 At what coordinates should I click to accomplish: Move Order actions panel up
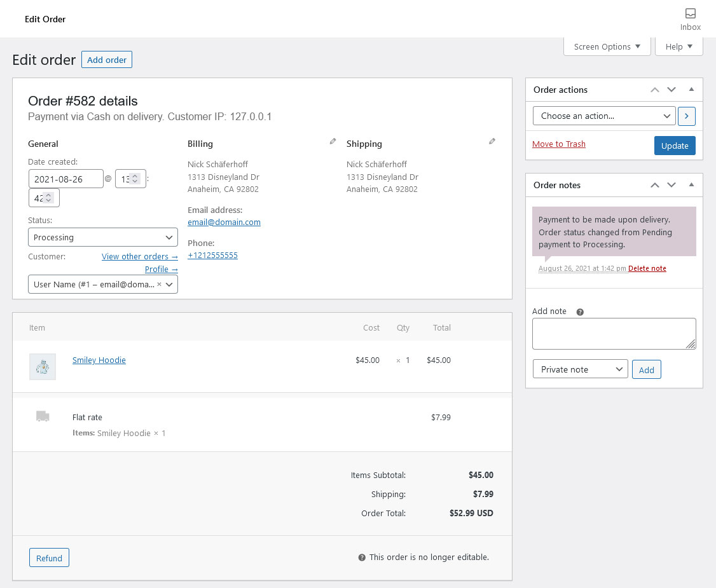(x=655, y=90)
